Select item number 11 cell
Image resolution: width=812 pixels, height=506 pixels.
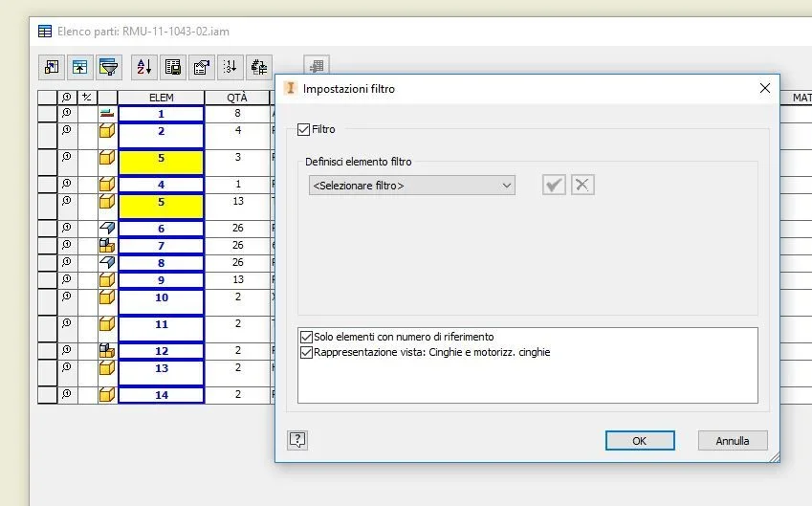click(161, 329)
